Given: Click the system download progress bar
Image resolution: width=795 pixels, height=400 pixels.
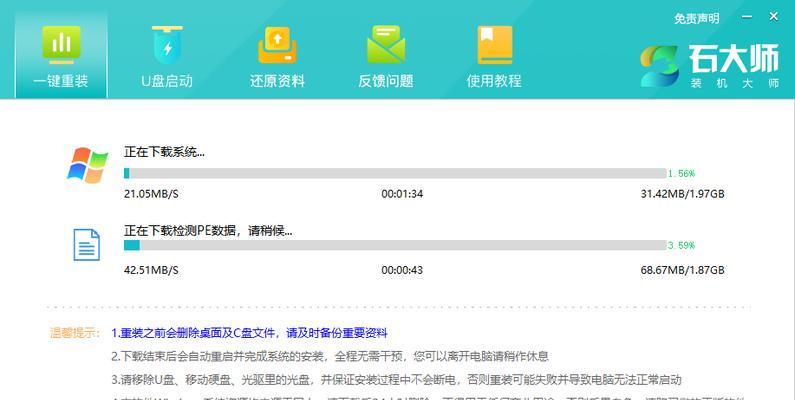Looking at the screenshot, I should (x=395, y=173).
